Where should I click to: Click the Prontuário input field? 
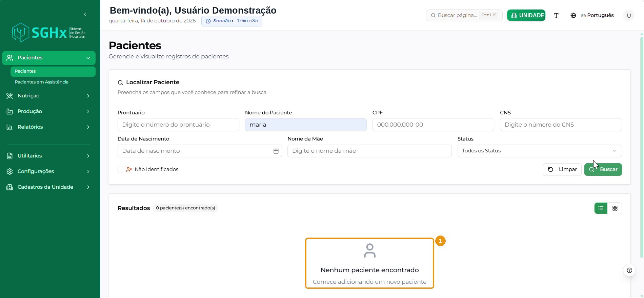pos(178,125)
